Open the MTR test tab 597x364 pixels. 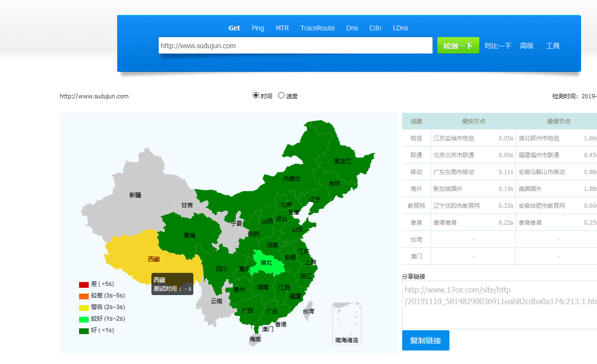coord(283,28)
